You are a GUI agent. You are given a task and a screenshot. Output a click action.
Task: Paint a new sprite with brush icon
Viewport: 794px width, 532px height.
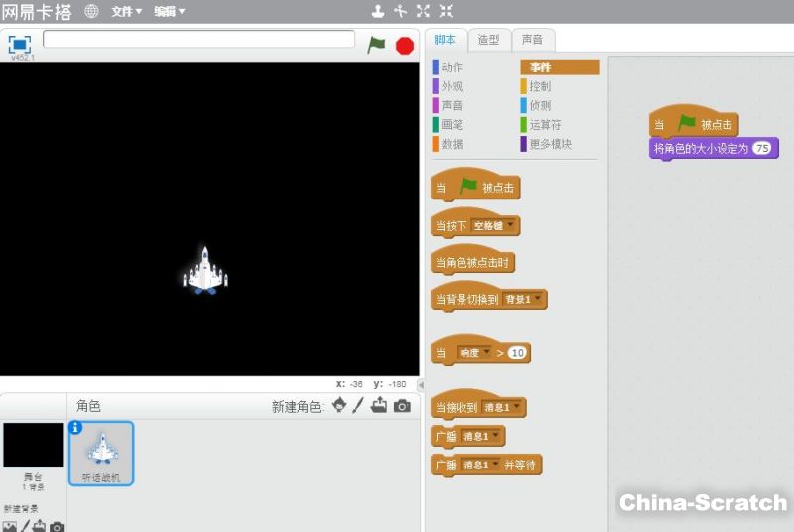[x=359, y=405]
